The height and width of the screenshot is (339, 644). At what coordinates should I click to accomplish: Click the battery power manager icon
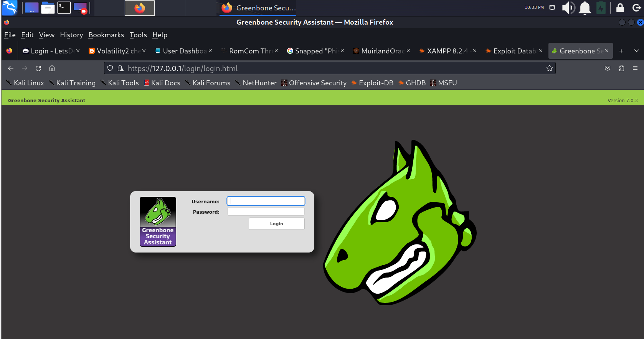pyautogui.click(x=601, y=8)
